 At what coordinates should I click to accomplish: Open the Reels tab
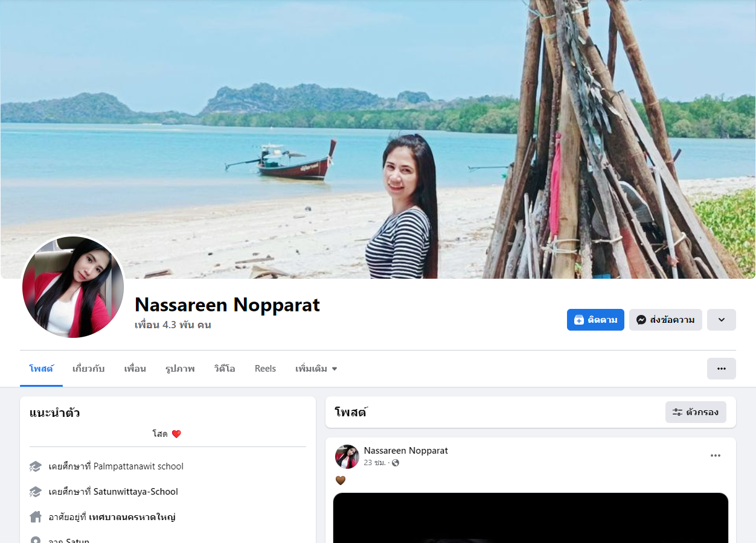(x=265, y=369)
